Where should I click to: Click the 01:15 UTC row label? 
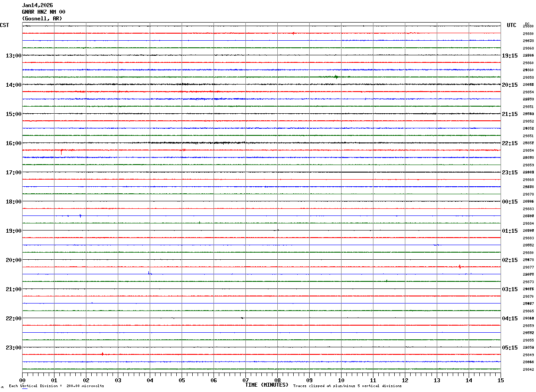(510, 231)
